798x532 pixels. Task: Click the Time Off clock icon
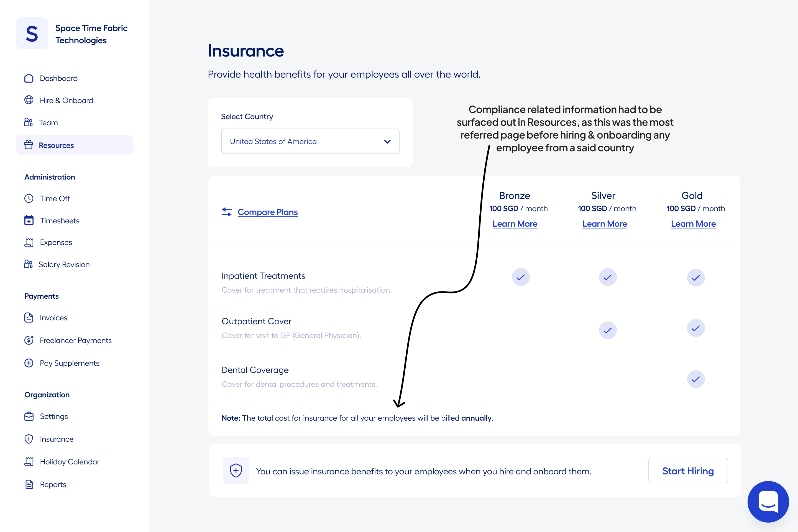click(x=29, y=198)
